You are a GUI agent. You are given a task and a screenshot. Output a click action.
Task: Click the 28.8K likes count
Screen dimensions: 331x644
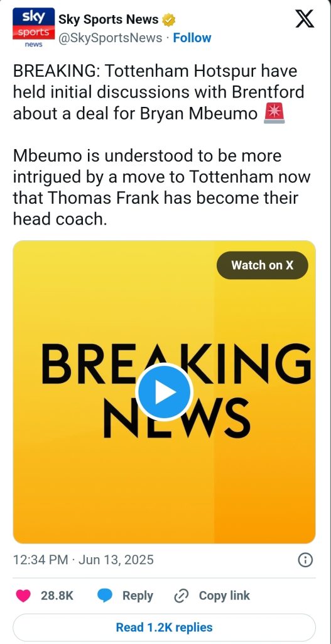pyautogui.click(x=57, y=596)
